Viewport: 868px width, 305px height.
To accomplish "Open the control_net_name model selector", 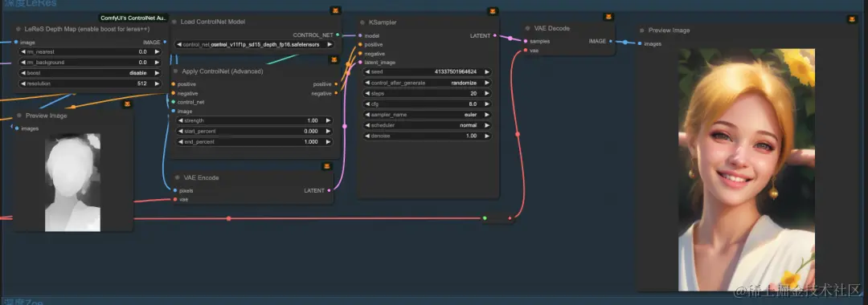I will pos(255,44).
